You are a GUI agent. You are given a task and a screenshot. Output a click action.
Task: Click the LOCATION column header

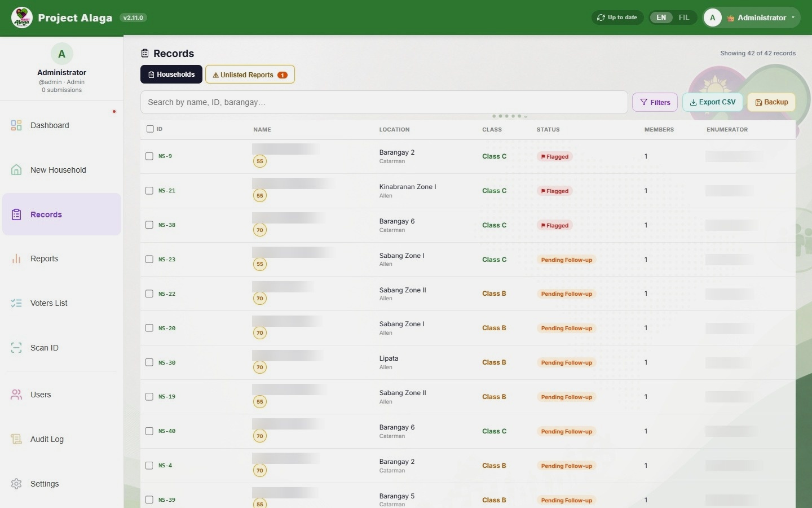(x=394, y=130)
